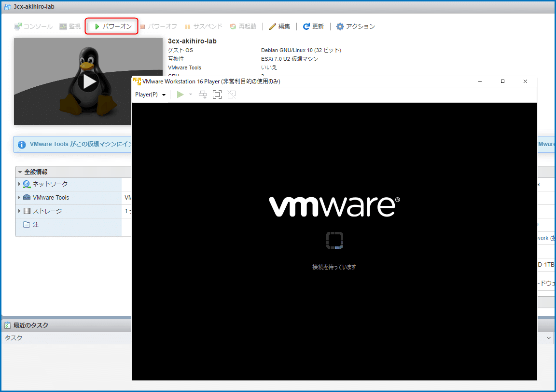Open the コンソール console button
This screenshot has width=556, height=392.
pos(33,26)
